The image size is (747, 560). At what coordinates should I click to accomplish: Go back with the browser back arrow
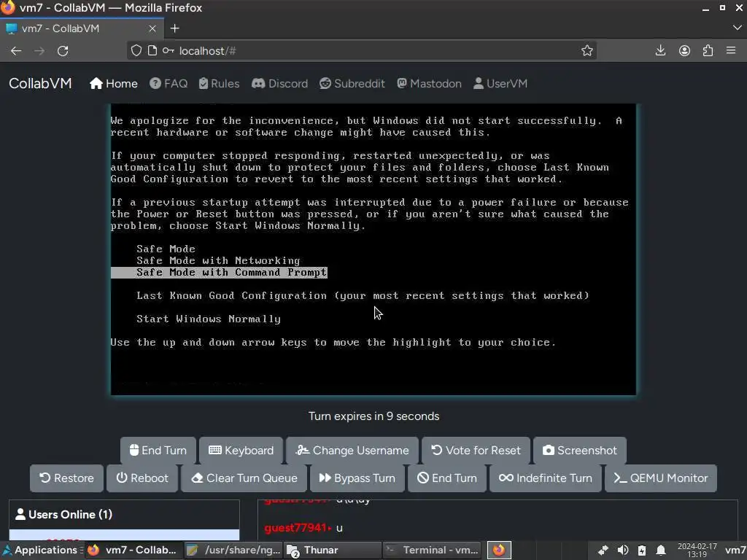click(x=16, y=51)
